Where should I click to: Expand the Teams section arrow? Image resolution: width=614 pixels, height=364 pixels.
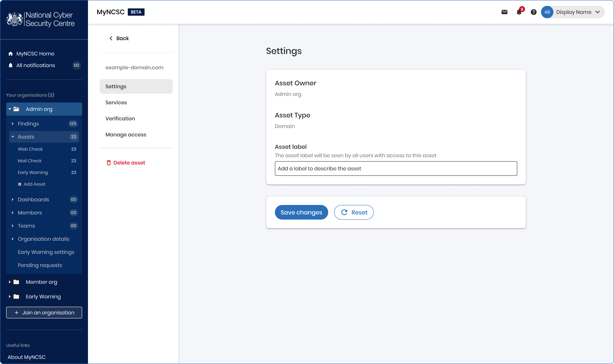coord(13,226)
